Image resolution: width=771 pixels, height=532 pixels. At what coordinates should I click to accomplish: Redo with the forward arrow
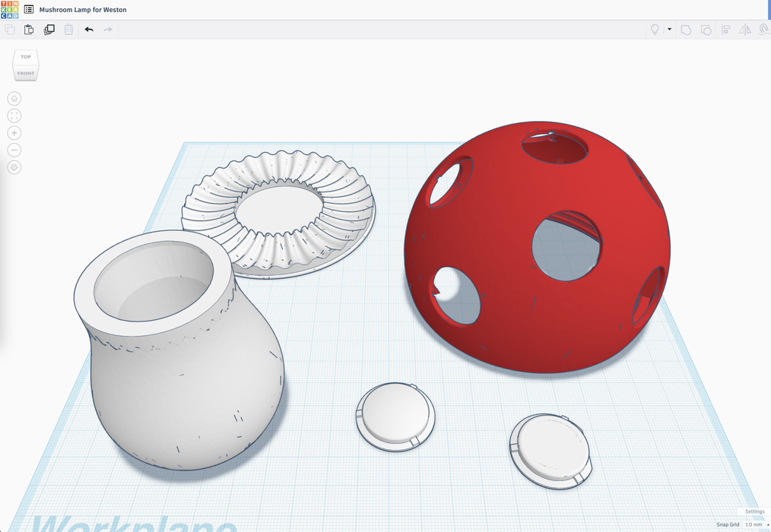[108, 30]
